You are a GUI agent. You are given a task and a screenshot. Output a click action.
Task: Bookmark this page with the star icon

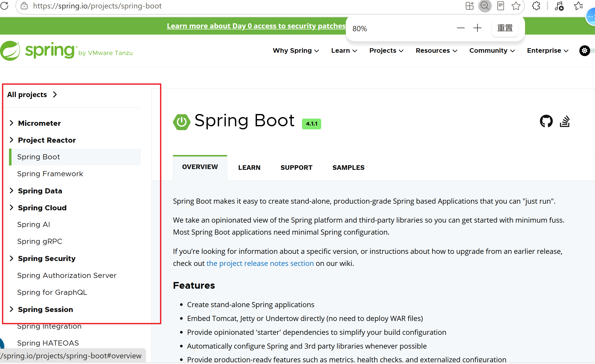point(516,6)
